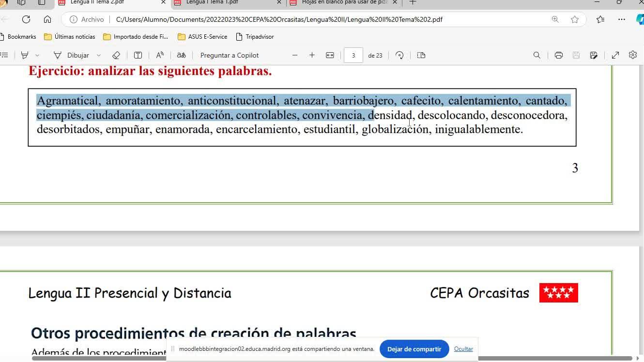The image size is (644, 362).
Task: Close the Lengua II Tema 2.pdf tab
Action: tap(163, 2)
